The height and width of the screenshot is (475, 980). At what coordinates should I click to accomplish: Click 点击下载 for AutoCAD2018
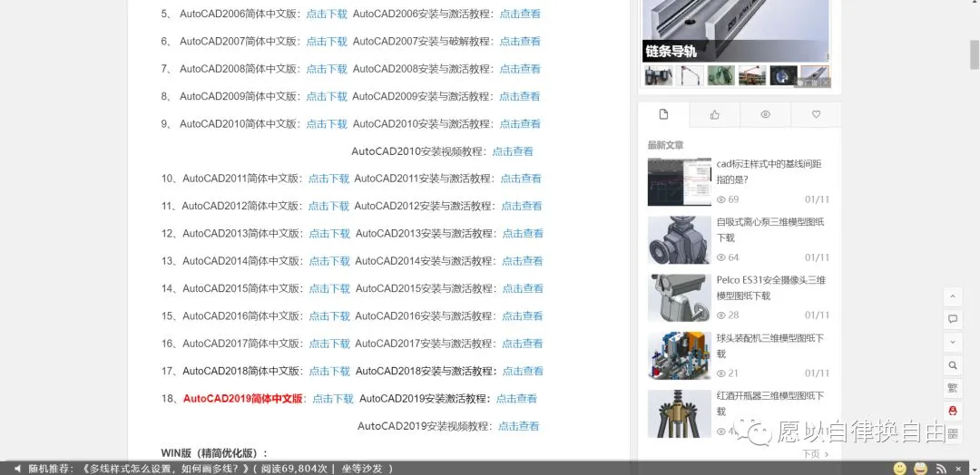(x=329, y=371)
